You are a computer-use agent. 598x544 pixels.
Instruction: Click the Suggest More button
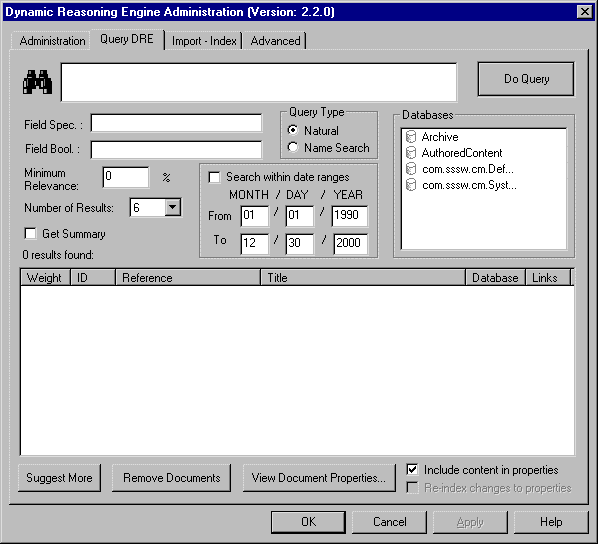[59, 478]
